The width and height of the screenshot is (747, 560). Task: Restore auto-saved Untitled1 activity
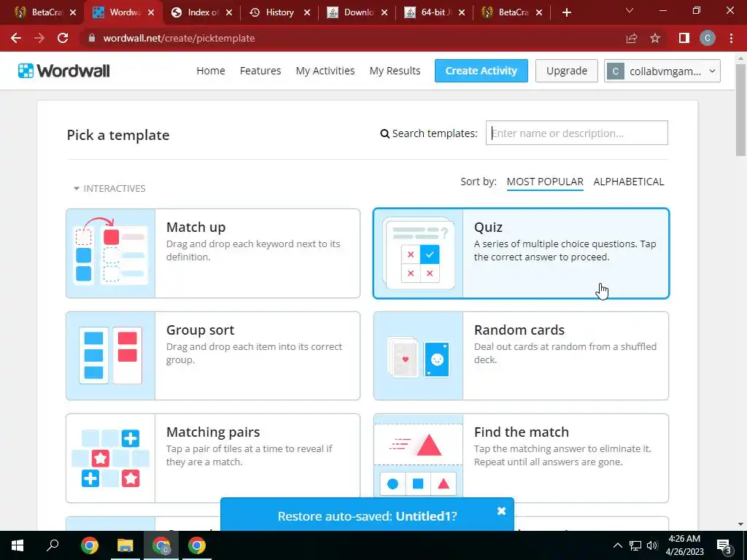point(367,516)
